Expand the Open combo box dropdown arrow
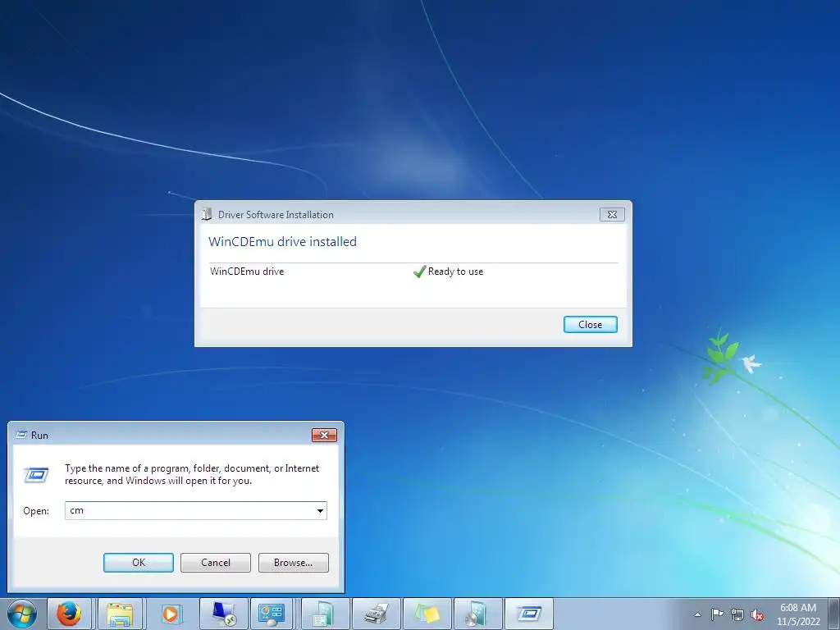Screen dimensions: 840x630 [320, 510]
